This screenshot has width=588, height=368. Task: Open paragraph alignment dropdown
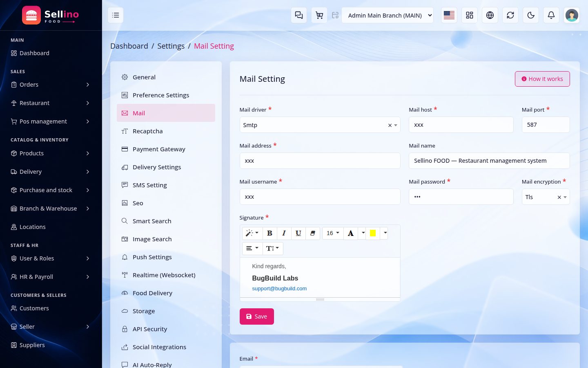252,248
